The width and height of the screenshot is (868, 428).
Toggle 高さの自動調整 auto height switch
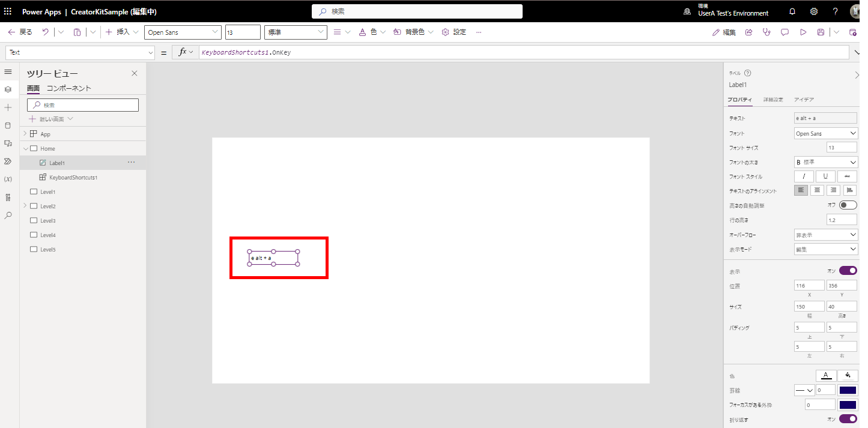point(848,205)
